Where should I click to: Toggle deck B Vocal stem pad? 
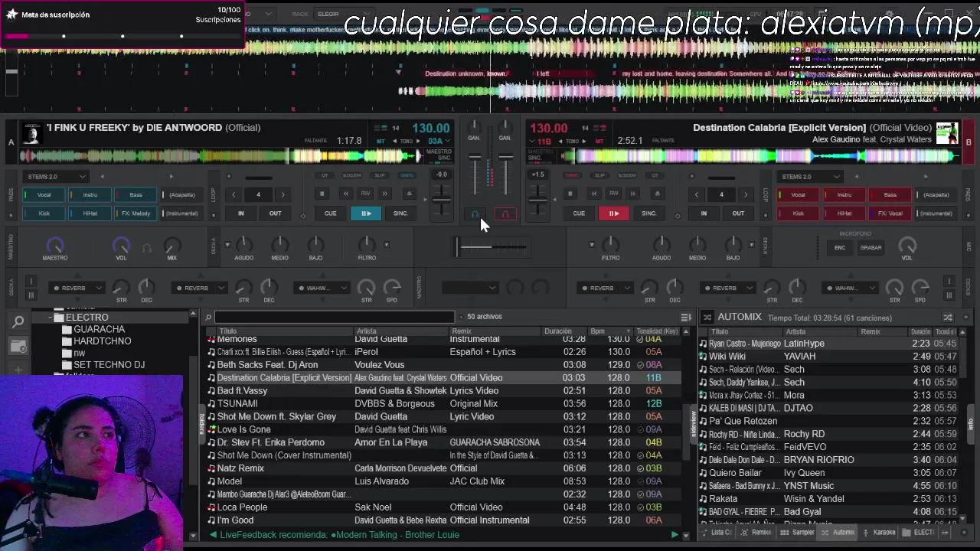coord(798,194)
